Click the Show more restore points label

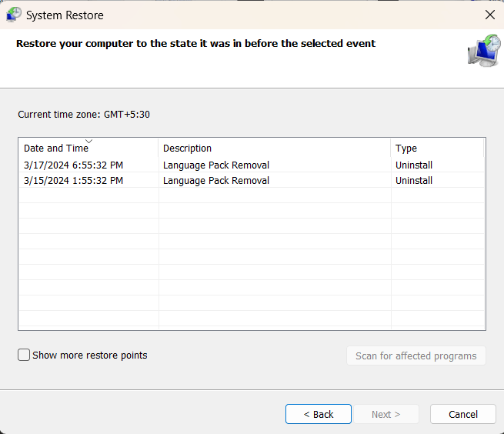(x=89, y=356)
